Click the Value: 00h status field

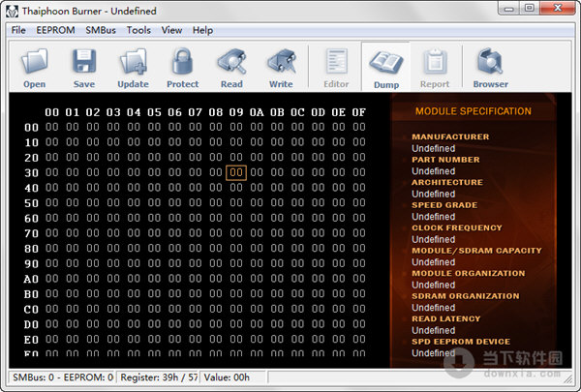tap(233, 377)
